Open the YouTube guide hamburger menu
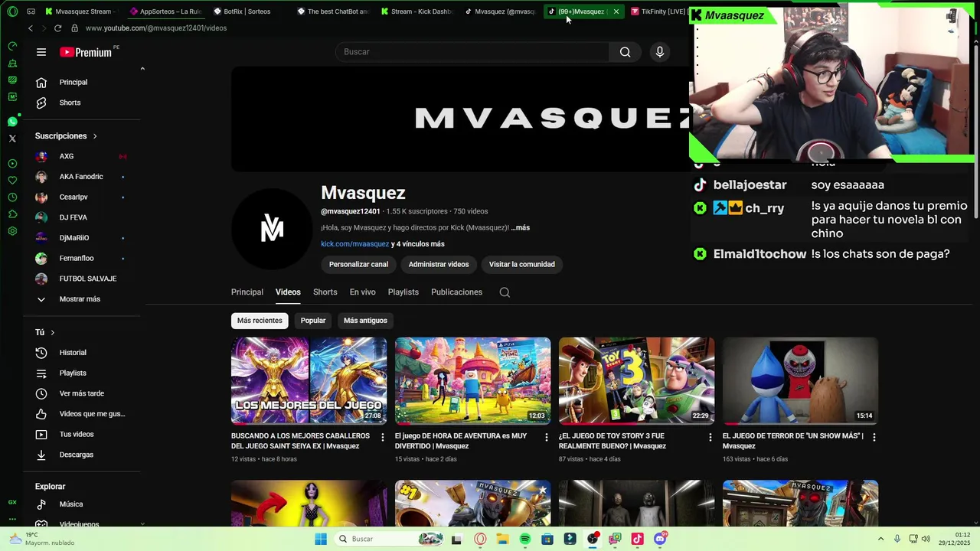Viewport: 980px width, 551px height. 41,52
